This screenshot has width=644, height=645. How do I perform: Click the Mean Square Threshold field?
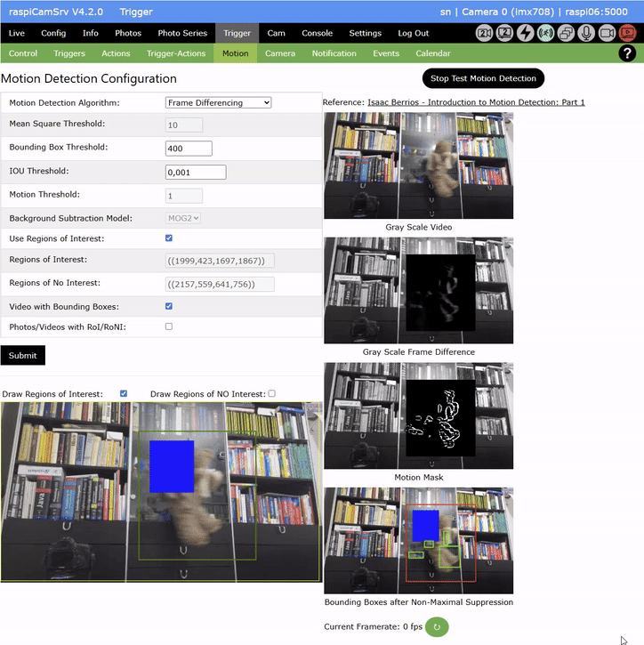pos(184,125)
